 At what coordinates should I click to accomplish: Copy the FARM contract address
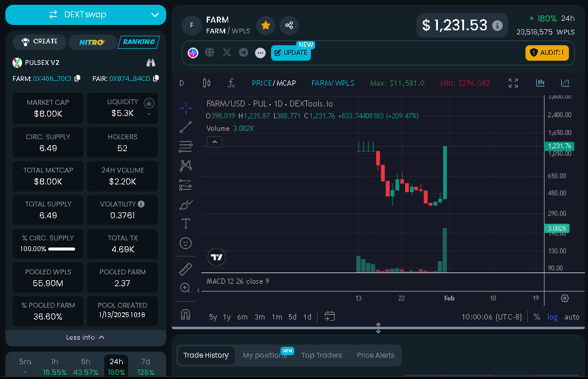tap(77, 79)
